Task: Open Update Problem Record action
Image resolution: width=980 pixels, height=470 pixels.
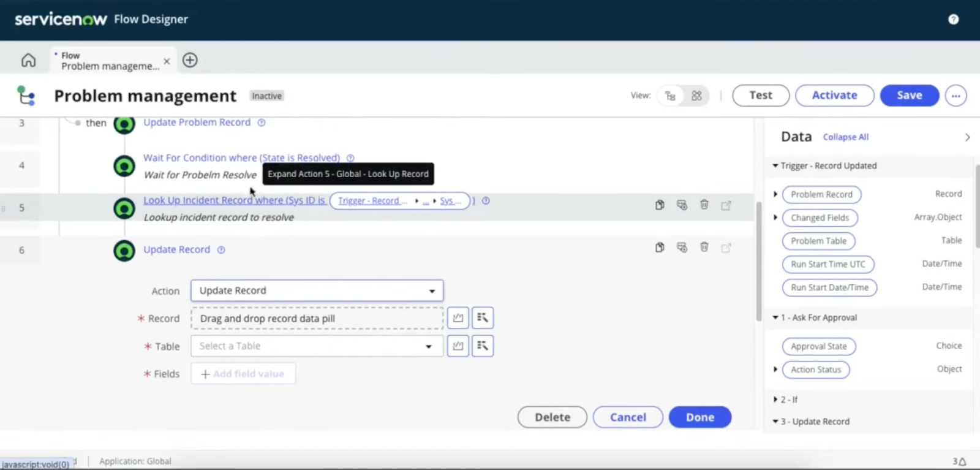Action: pyautogui.click(x=197, y=123)
